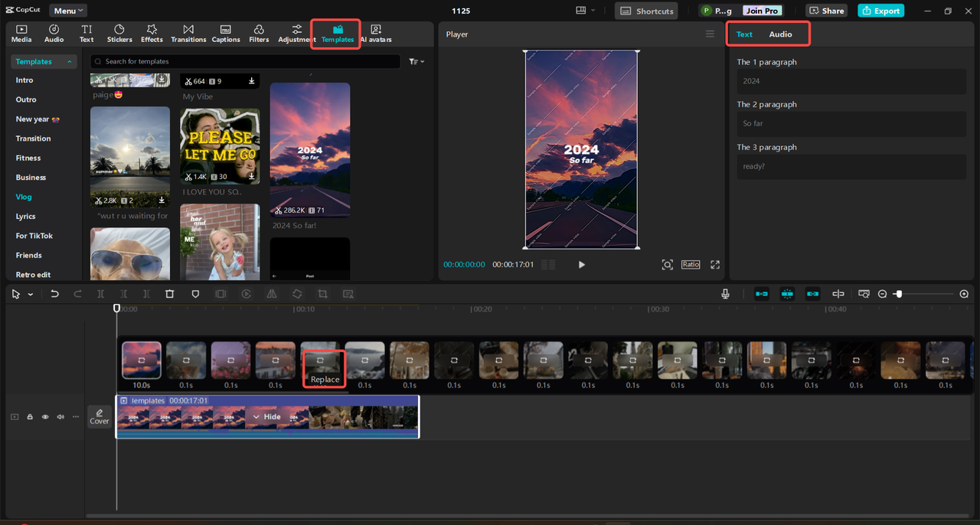Open the Player hamburger menu
Viewport: 980px width, 525px height.
tap(710, 34)
